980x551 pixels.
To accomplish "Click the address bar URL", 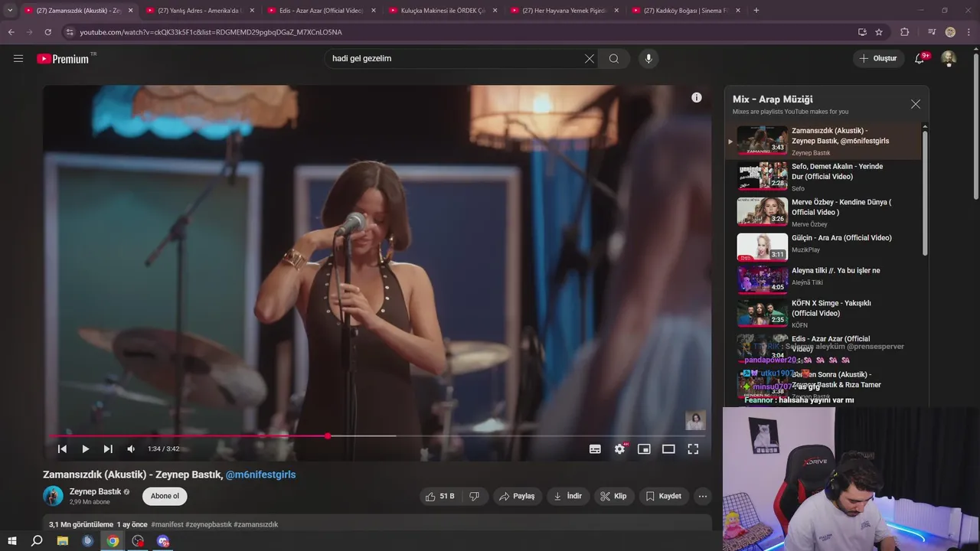I will [211, 32].
